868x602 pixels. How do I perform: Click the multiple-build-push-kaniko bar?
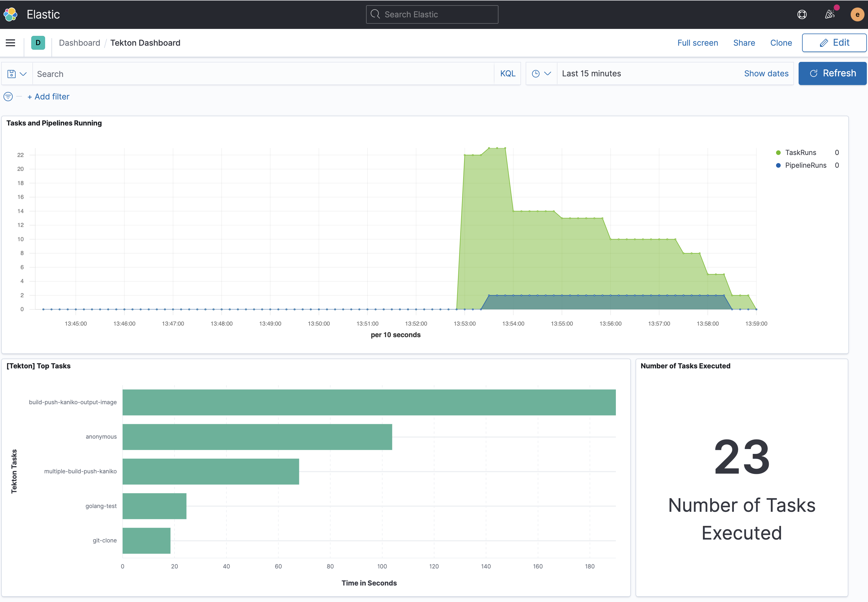tap(211, 472)
